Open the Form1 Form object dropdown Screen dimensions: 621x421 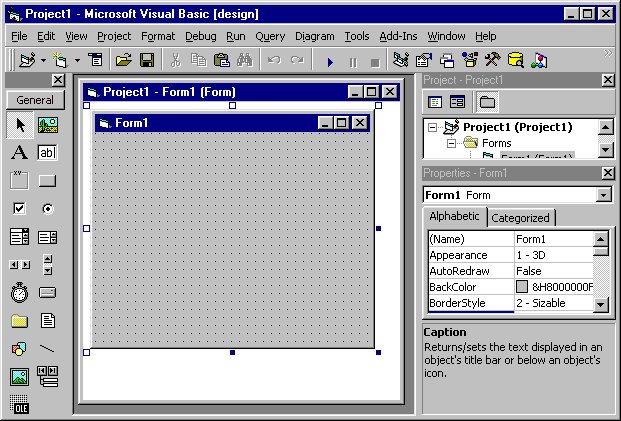pos(604,195)
